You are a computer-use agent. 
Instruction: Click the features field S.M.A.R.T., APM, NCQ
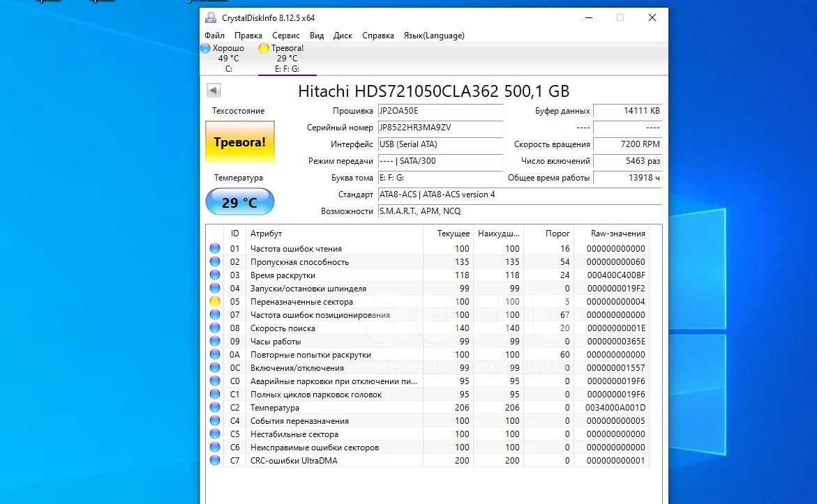click(520, 211)
